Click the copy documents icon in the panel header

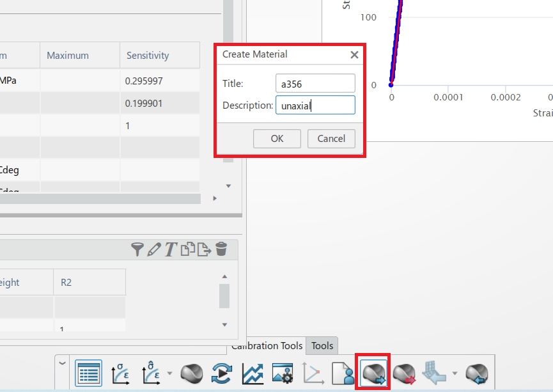(187, 249)
